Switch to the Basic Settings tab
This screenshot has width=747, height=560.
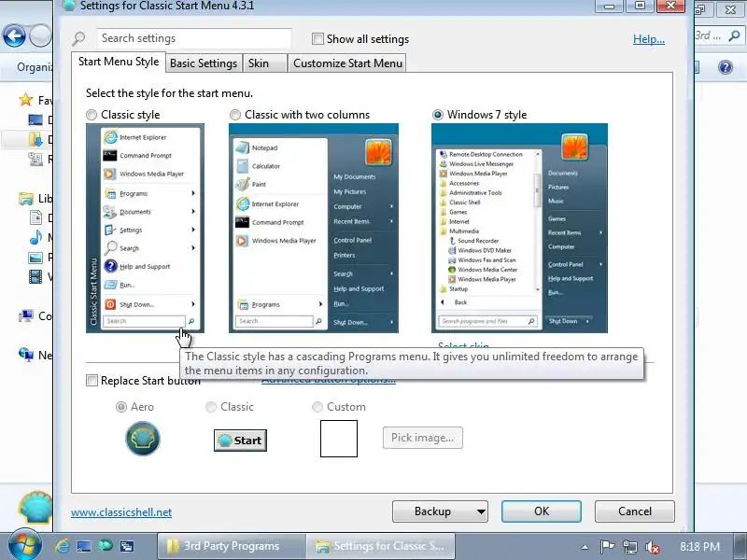tap(204, 63)
